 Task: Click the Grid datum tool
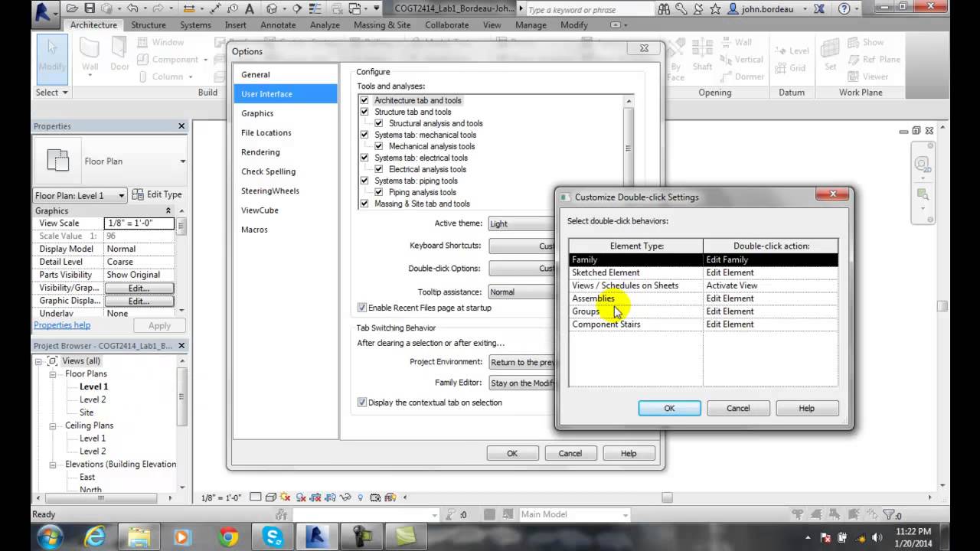pyautogui.click(x=790, y=67)
